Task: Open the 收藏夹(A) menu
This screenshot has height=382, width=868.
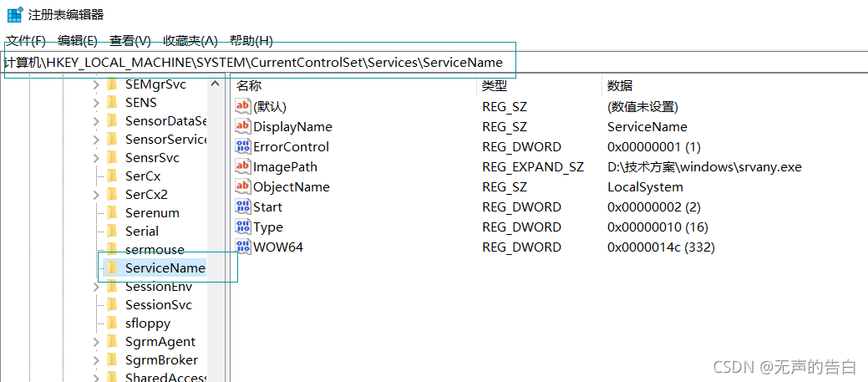Action: pyautogui.click(x=190, y=40)
